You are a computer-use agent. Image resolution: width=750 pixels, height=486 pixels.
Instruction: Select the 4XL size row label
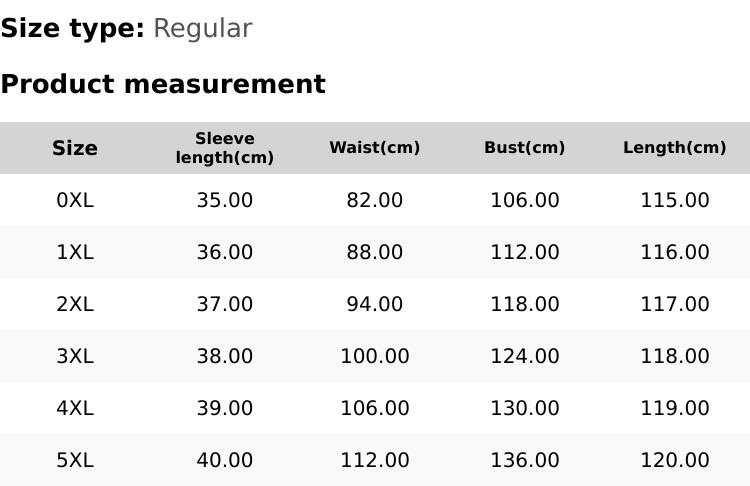coord(75,408)
